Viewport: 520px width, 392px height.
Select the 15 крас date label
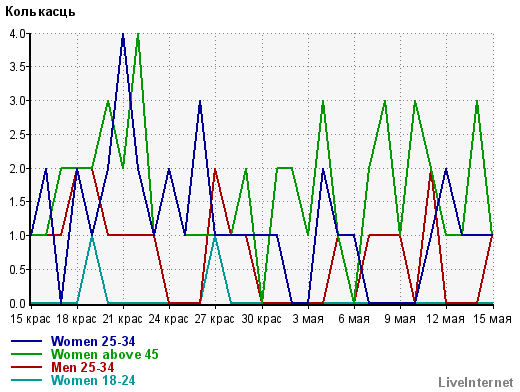30,319
